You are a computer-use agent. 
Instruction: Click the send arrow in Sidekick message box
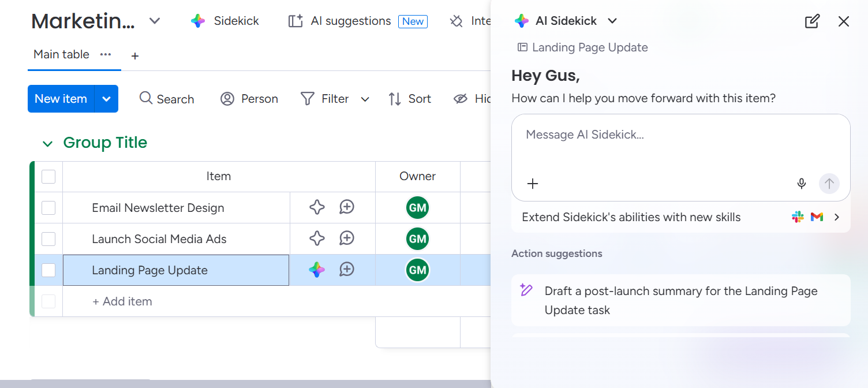tap(829, 184)
